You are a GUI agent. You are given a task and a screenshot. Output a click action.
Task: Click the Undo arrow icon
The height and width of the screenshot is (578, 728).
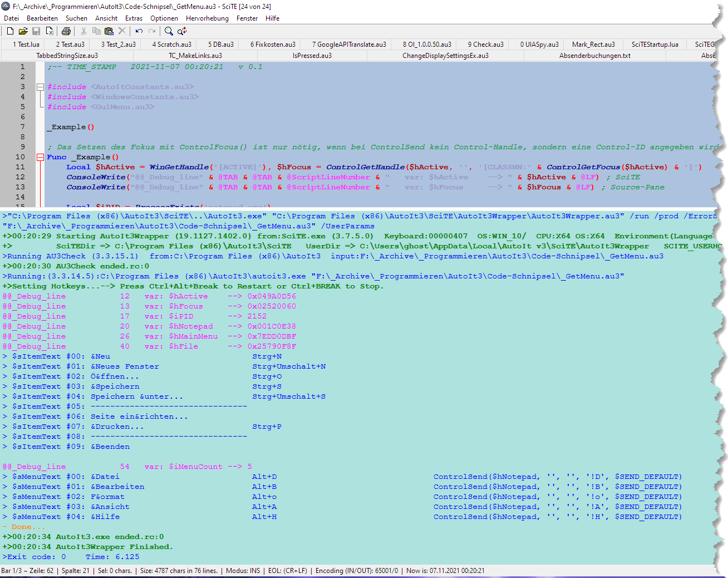tap(139, 31)
